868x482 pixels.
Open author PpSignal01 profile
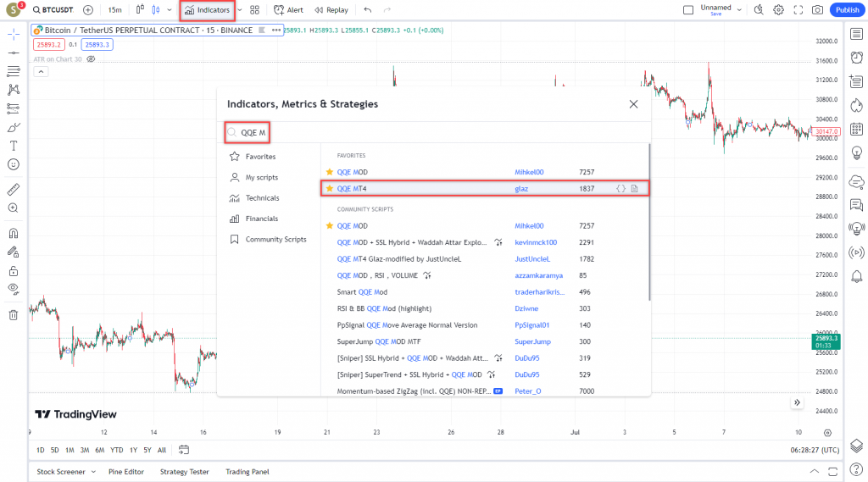click(x=532, y=325)
